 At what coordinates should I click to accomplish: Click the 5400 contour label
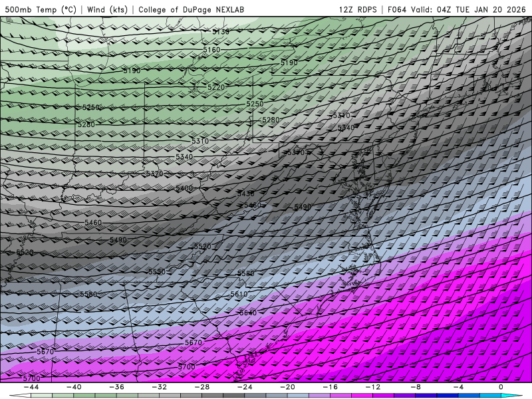tap(184, 188)
